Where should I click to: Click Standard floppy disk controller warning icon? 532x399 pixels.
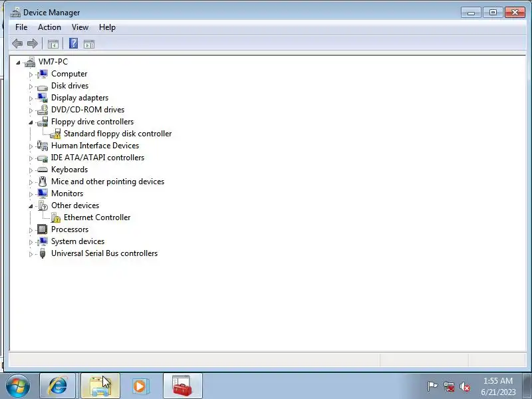pyautogui.click(x=55, y=134)
